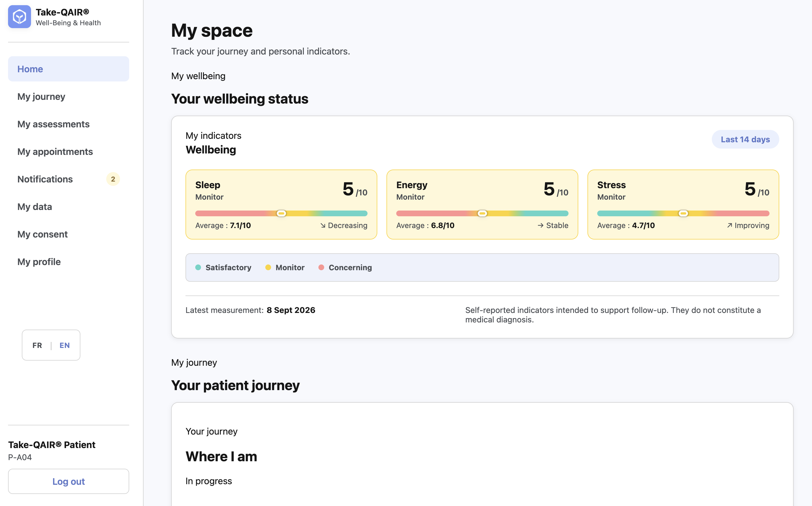Switch language to EN
The image size is (812, 506).
point(65,345)
